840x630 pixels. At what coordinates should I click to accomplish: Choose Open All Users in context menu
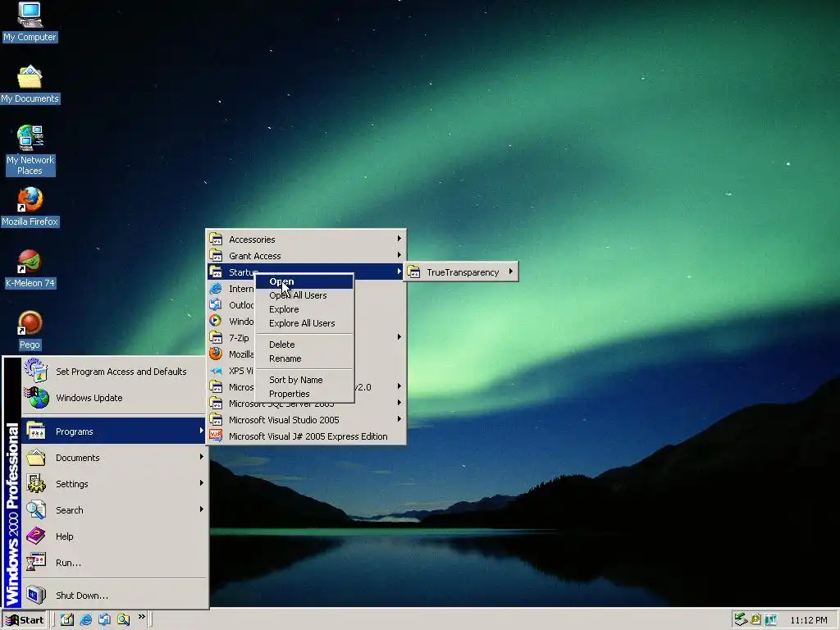click(304, 295)
